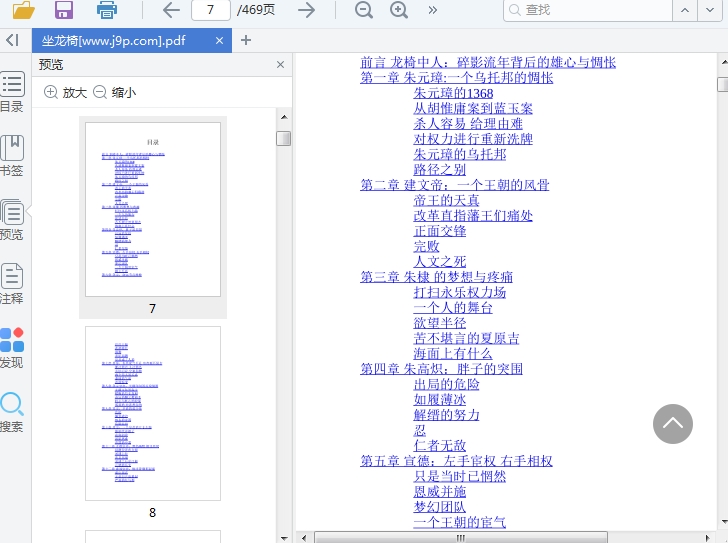This screenshot has height=543, width=728.
Task: Open the 解缙的努力 link
Action: (x=446, y=414)
